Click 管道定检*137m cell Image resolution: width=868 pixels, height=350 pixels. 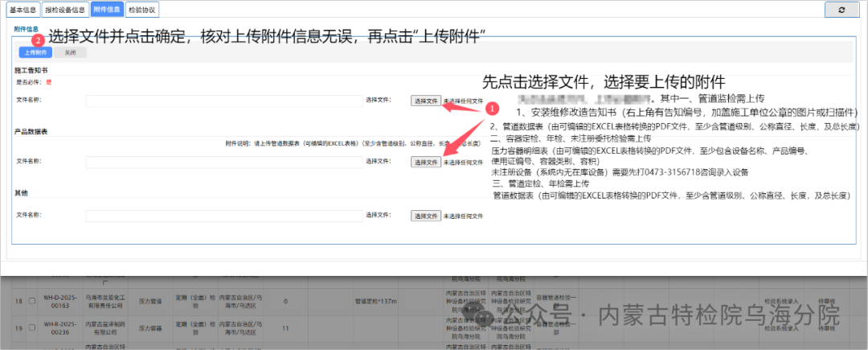[376, 301]
